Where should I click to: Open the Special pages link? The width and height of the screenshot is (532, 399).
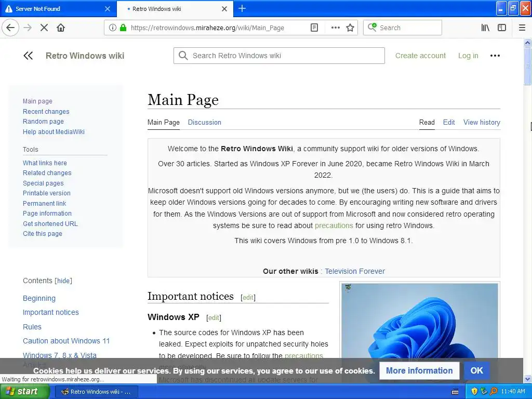[x=43, y=183]
